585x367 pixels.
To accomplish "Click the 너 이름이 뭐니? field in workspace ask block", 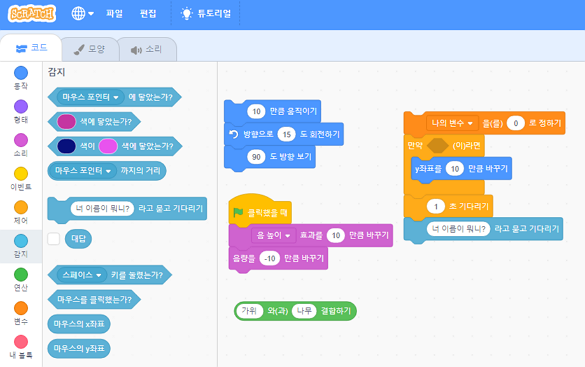I will 458,229.
